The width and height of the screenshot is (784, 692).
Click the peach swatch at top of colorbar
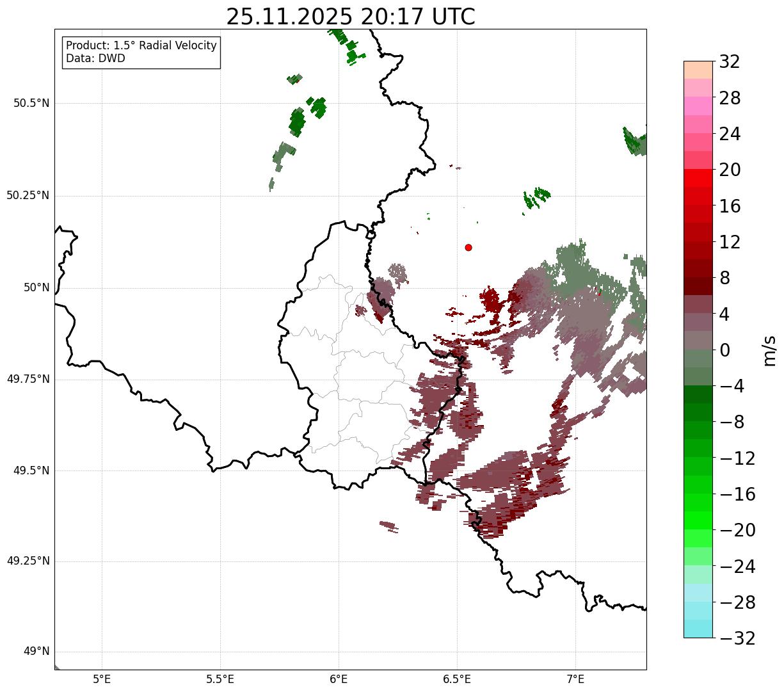click(x=698, y=70)
